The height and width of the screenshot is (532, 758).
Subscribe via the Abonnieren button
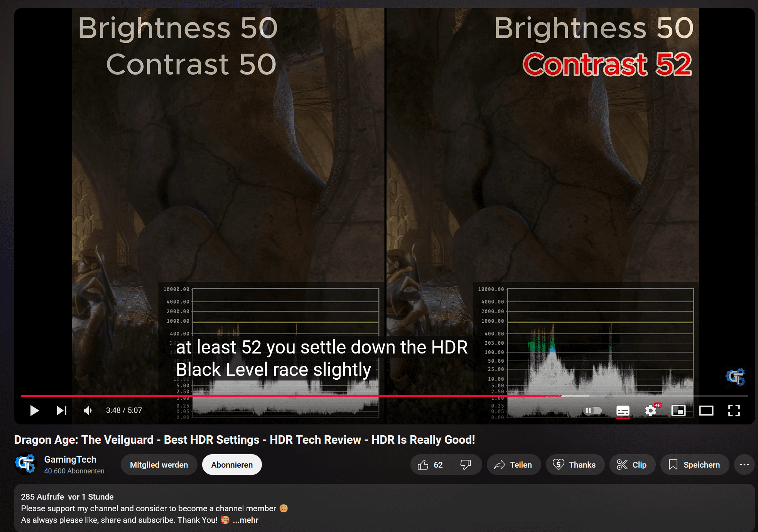(232, 465)
